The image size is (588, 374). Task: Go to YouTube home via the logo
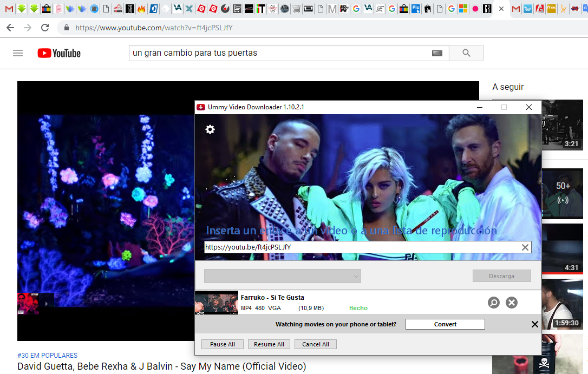coord(59,53)
